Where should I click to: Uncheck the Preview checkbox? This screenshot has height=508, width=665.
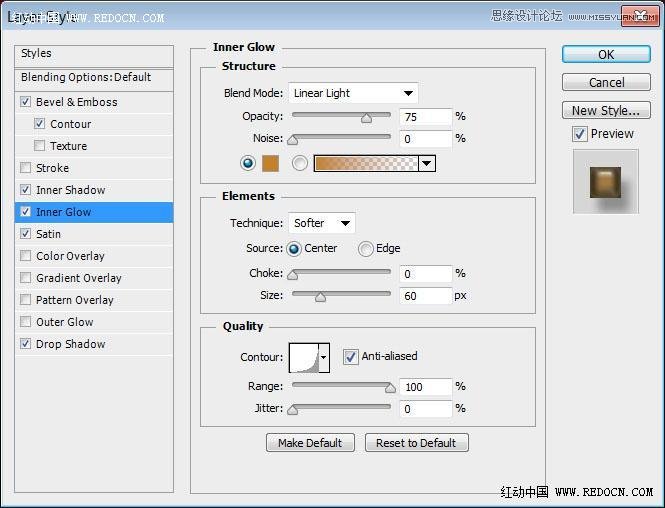pos(580,134)
